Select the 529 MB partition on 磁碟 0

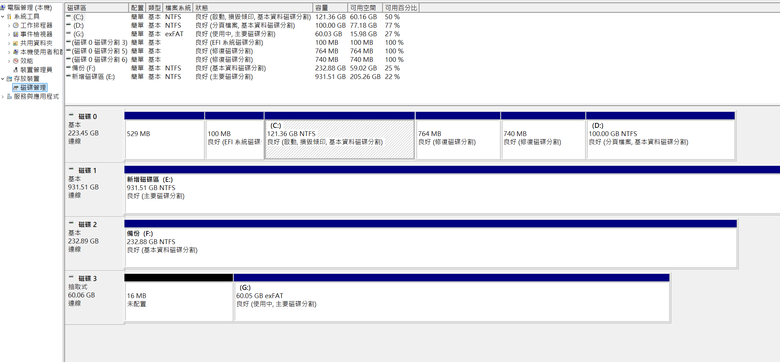pyautogui.click(x=165, y=135)
